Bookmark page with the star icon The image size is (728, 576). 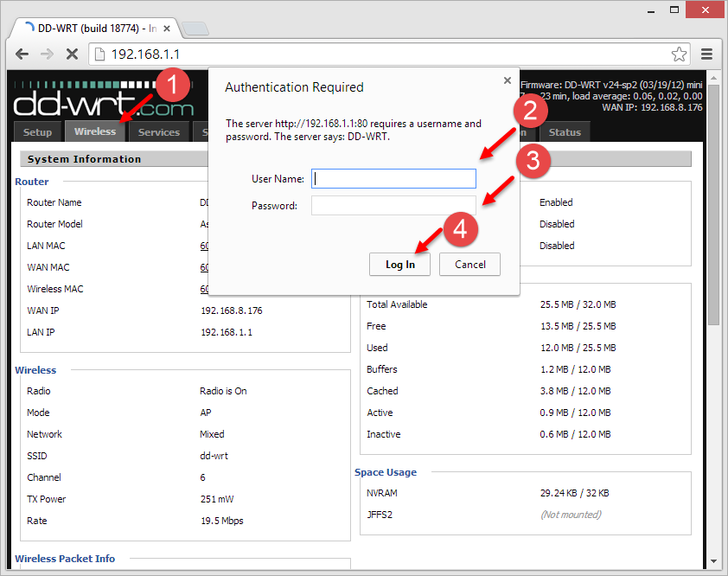click(679, 54)
